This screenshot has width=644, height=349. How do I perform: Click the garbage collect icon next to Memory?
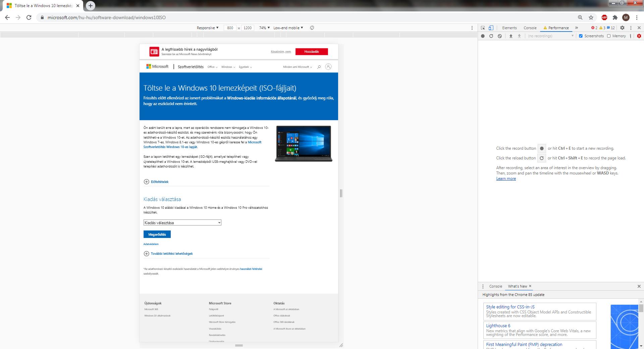tap(631, 36)
